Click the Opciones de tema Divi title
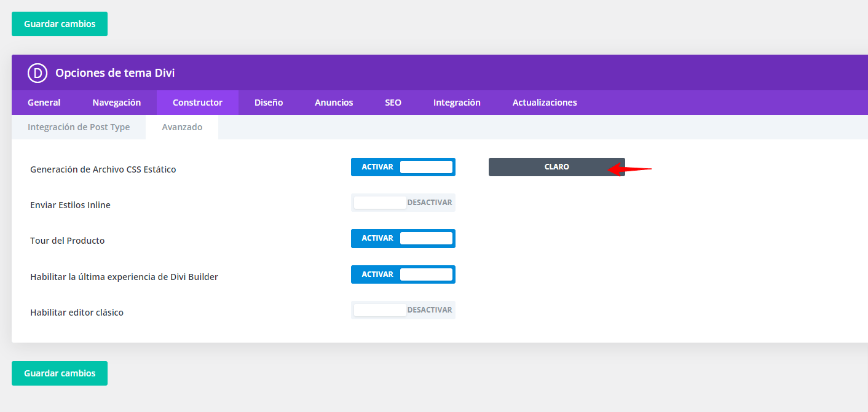This screenshot has width=868, height=412. pyautogui.click(x=115, y=73)
